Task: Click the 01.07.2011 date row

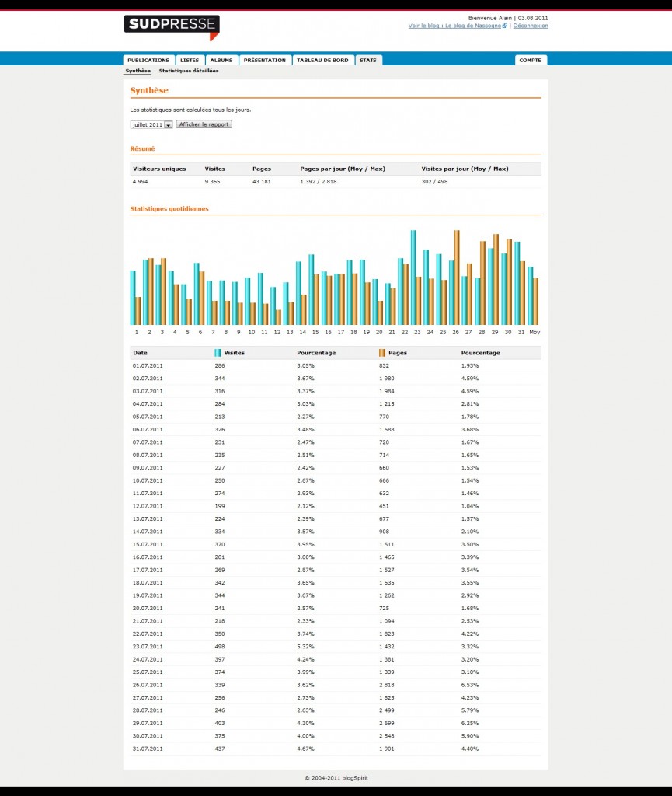Action: pyautogui.click(x=336, y=366)
